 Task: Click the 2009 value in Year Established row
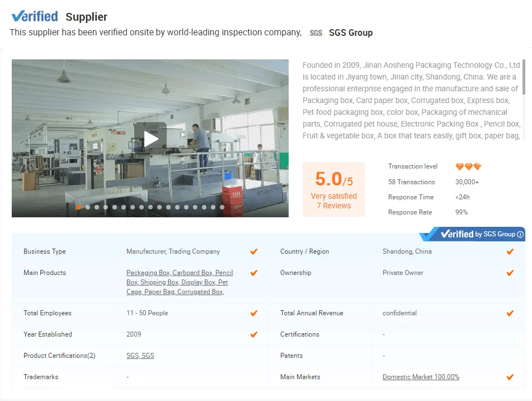pos(134,334)
